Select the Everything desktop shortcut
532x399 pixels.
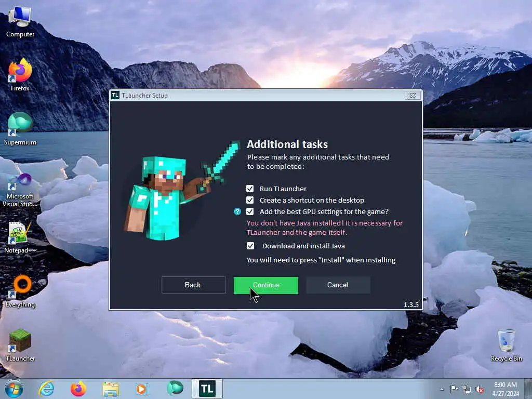(x=20, y=291)
